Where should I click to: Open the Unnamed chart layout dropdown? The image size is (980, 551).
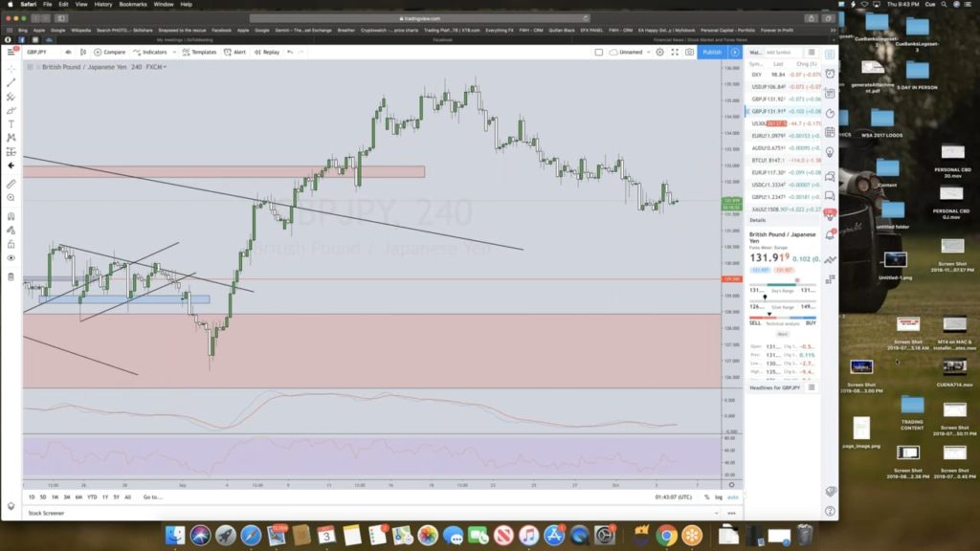click(630, 53)
